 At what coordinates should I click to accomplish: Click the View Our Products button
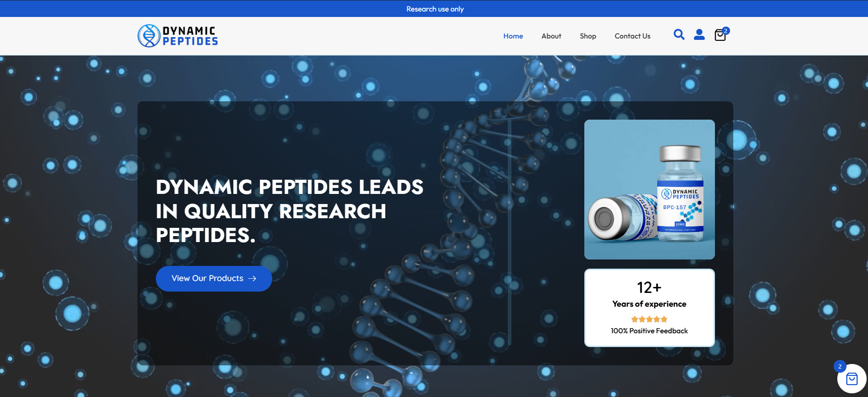click(x=214, y=279)
